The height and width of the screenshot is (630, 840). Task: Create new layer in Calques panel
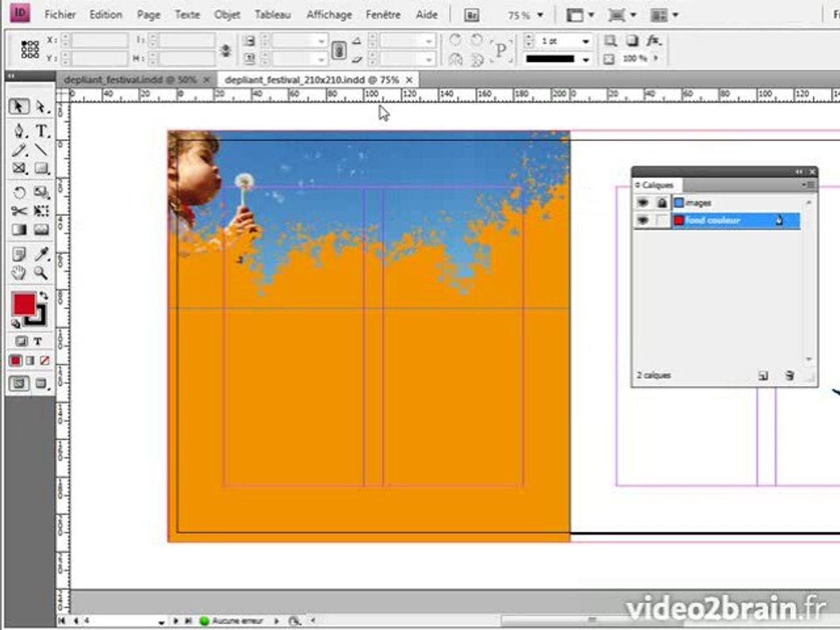click(763, 375)
